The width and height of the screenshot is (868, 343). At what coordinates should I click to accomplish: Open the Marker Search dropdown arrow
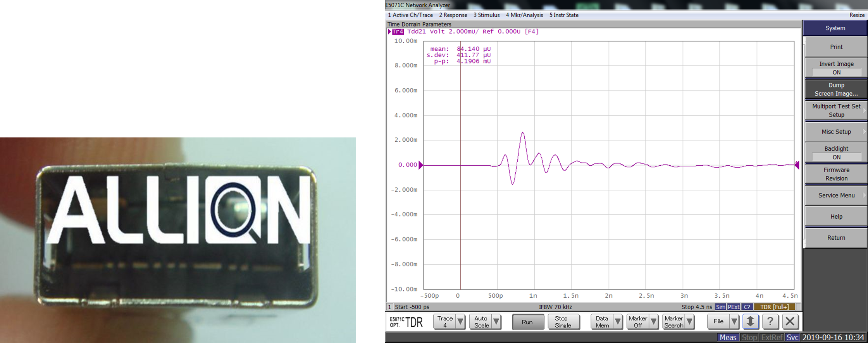pyautogui.click(x=689, y=322)
